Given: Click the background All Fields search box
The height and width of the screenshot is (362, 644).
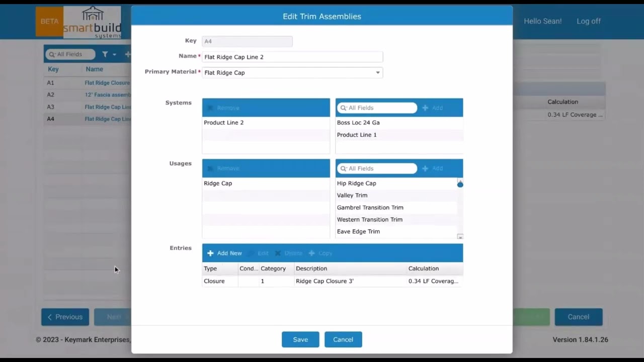Looking at the screenshot, I should click(70, 54).
